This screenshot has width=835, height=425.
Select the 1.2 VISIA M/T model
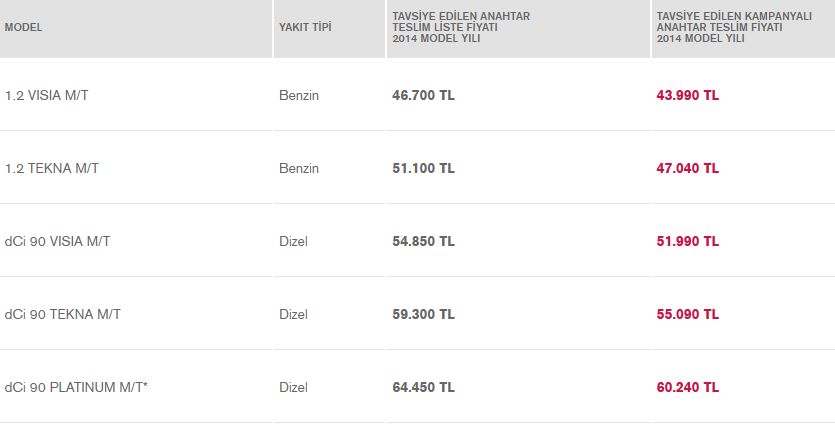tap(47, 95)
